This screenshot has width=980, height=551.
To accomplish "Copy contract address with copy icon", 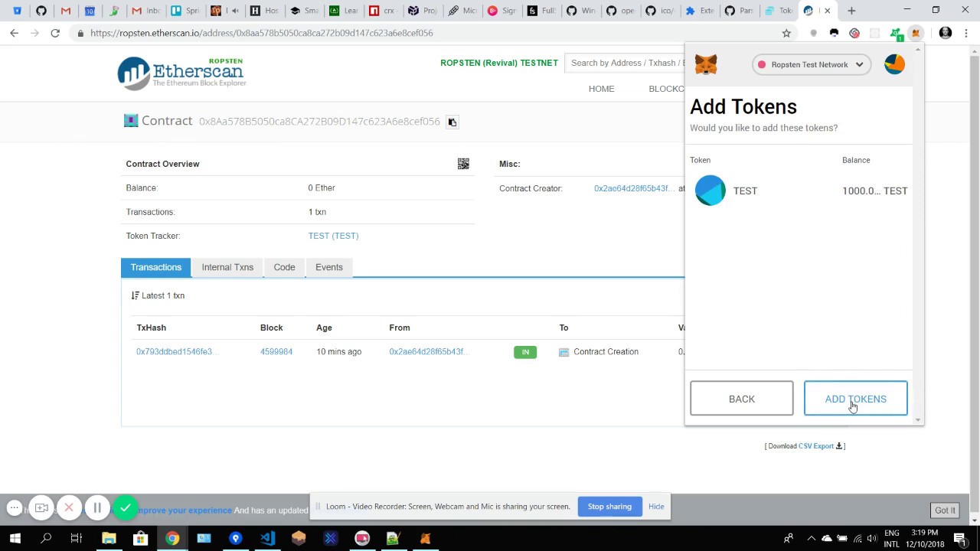I will (x=452, y=122).
